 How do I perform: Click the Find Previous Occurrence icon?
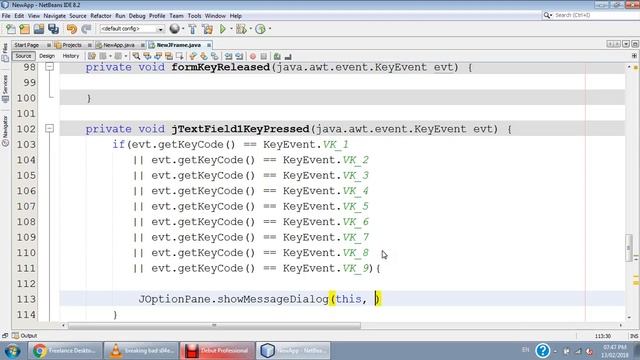point(147,56)
